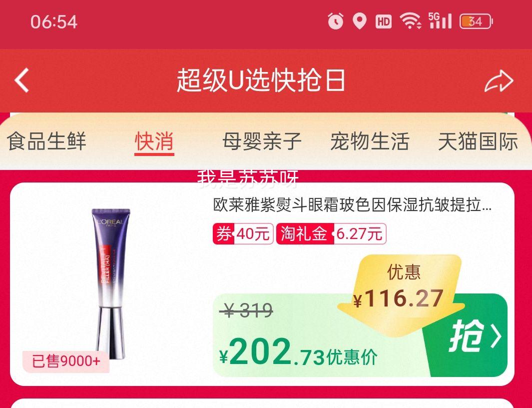The height and width of the screenshot is (408, 532).
Task: Switch to 宠物生活 tab
Action: coord(370,141)
